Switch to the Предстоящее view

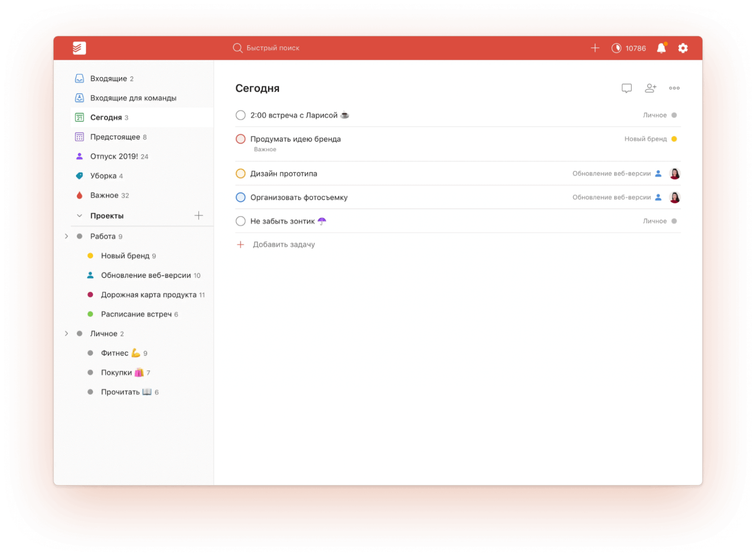(x=118, y=137)
